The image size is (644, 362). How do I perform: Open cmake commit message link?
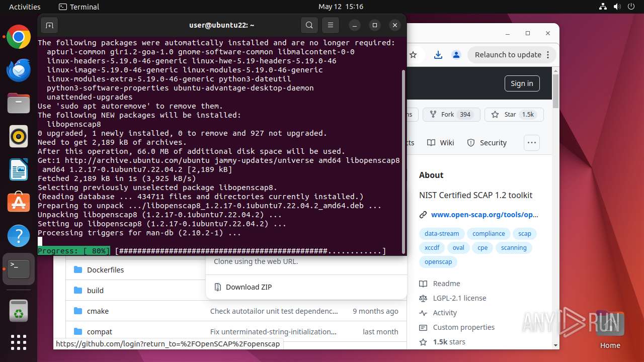click(x=274, y=311)
